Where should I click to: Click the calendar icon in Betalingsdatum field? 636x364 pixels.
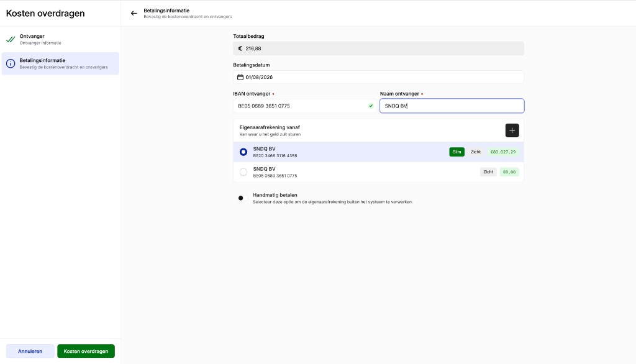240,77
